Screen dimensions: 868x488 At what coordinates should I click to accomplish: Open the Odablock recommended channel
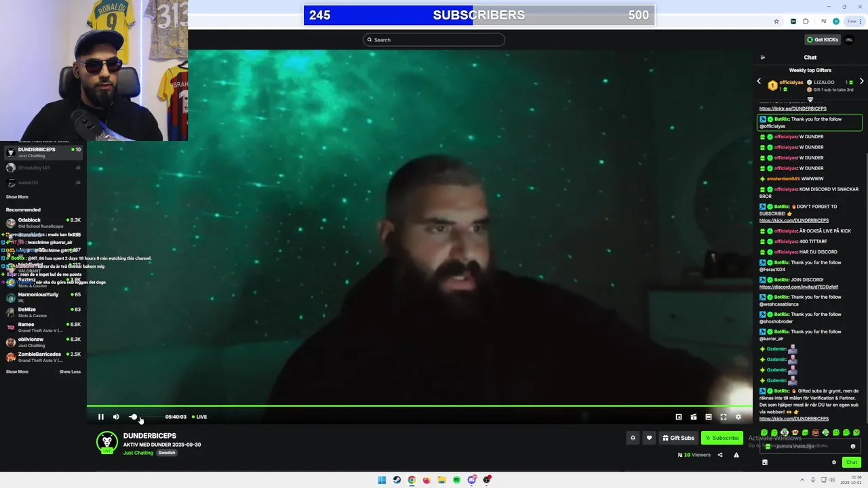point(43,223)
